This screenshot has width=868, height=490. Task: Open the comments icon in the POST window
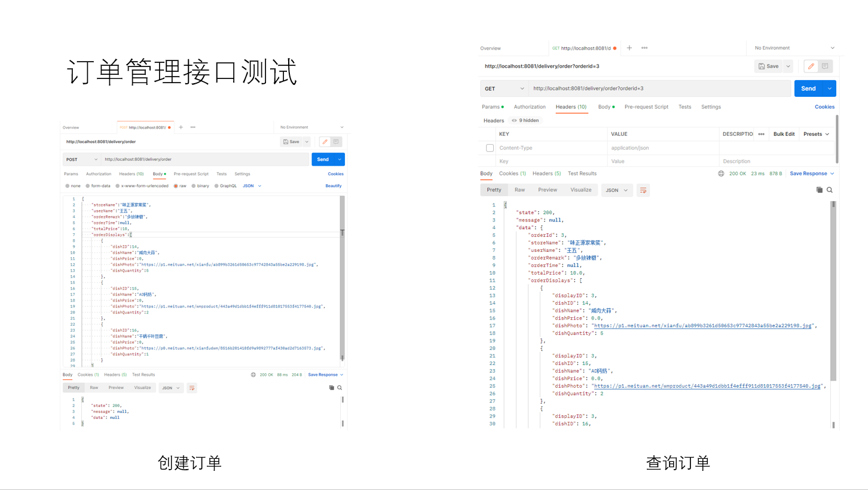coord(336,142)
